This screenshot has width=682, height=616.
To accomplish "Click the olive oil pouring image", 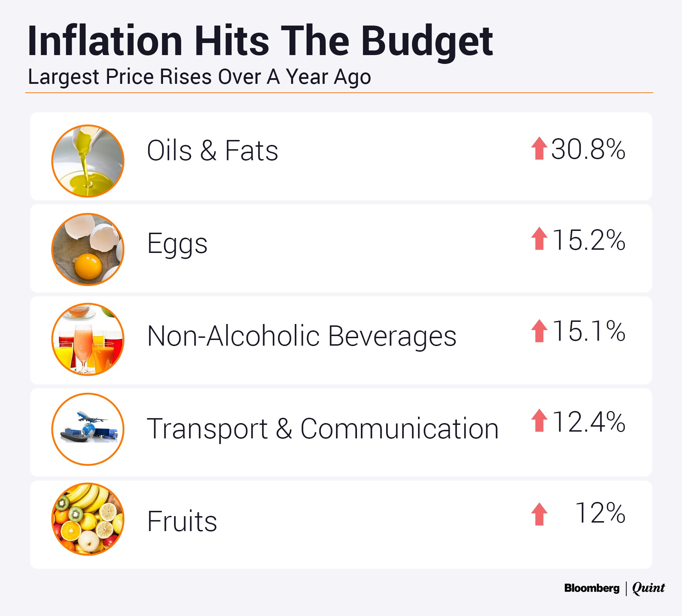I will 88,161.
